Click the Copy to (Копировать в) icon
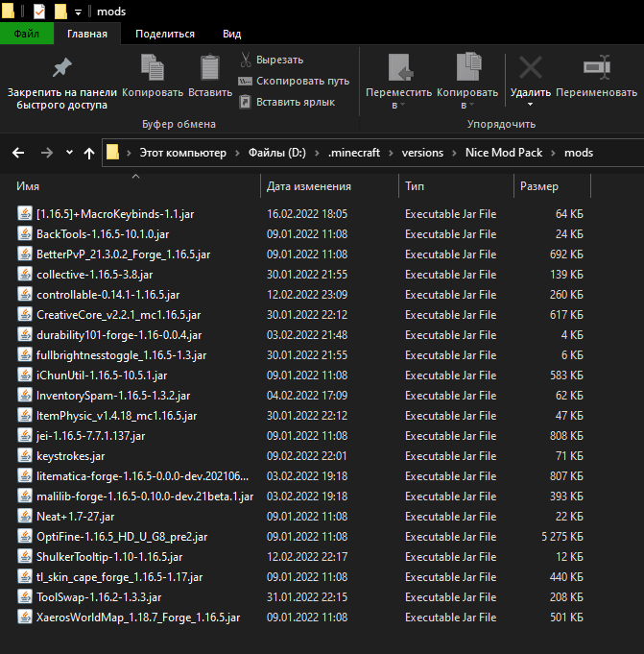The width and height of the screenshot is (644, 654). (x=468, y=66)
